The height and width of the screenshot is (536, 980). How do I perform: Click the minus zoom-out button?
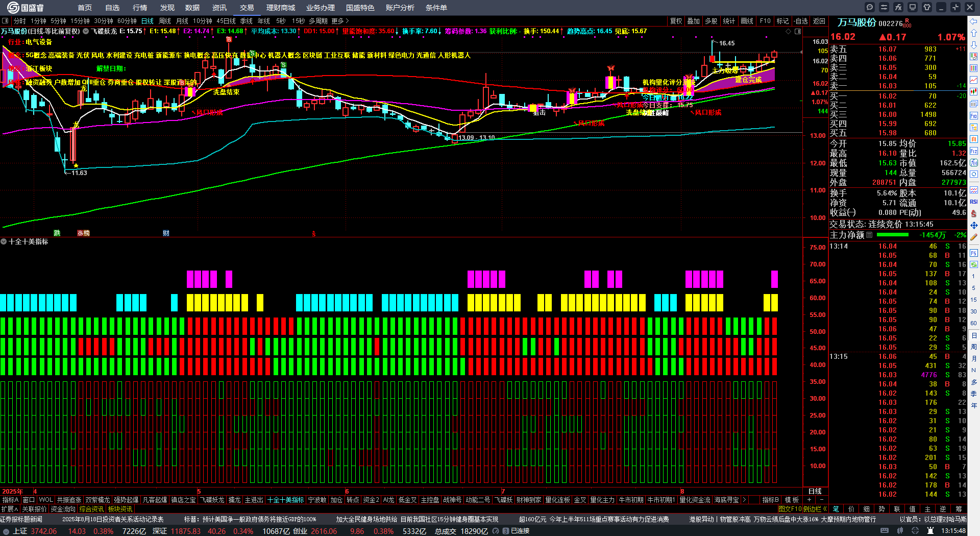pos(821,500)
